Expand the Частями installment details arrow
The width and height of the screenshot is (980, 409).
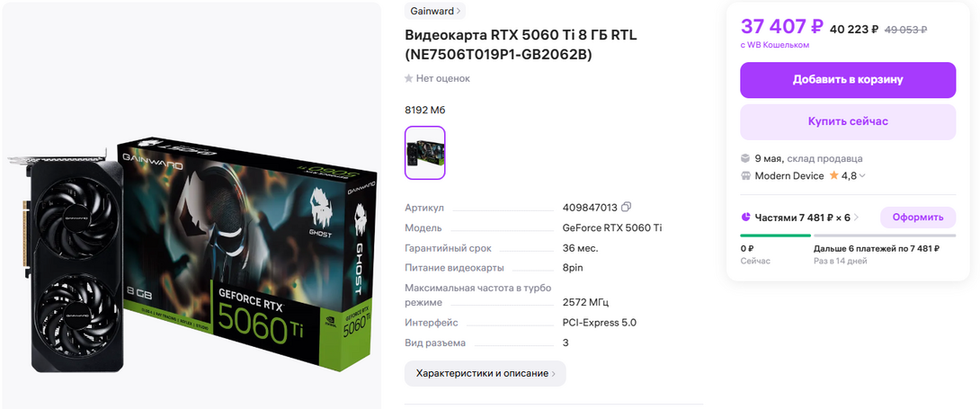point(856,218)
